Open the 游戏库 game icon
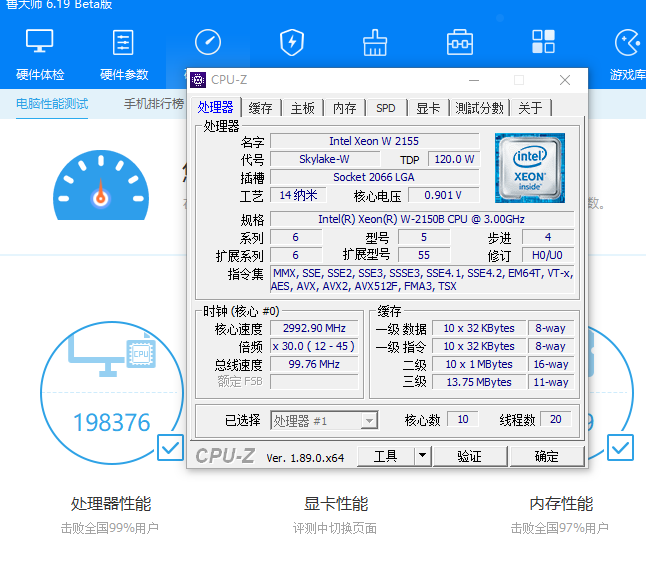 [628, 42]
